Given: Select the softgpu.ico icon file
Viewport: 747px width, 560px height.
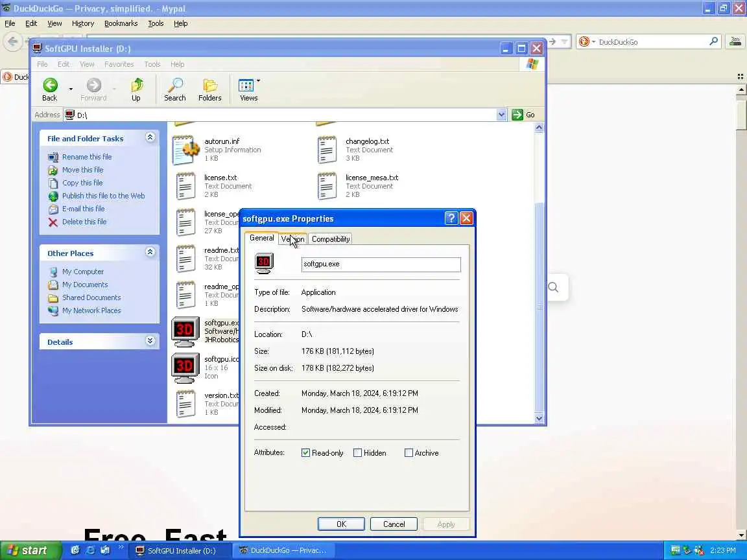Looking at the screenshot, I should (x=185, y=367).
